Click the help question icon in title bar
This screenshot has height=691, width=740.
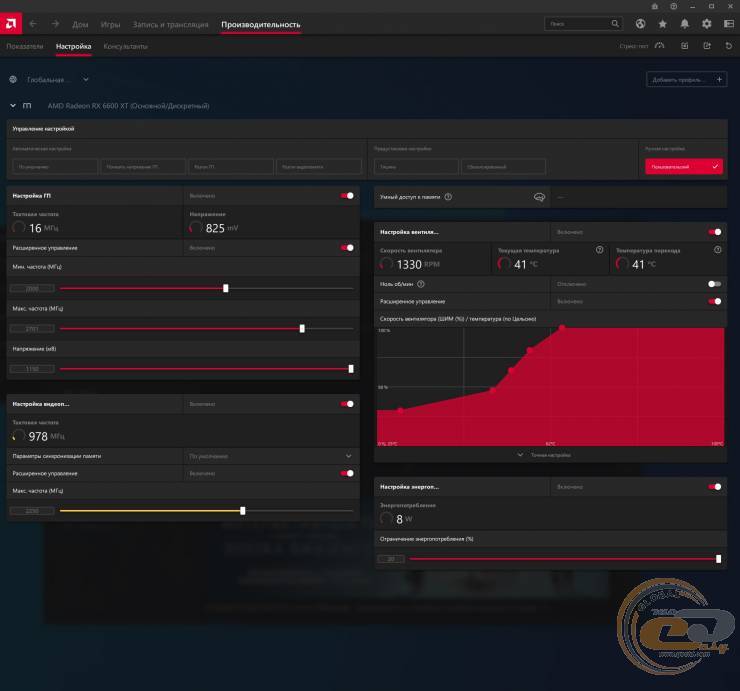tap(673, 6)
